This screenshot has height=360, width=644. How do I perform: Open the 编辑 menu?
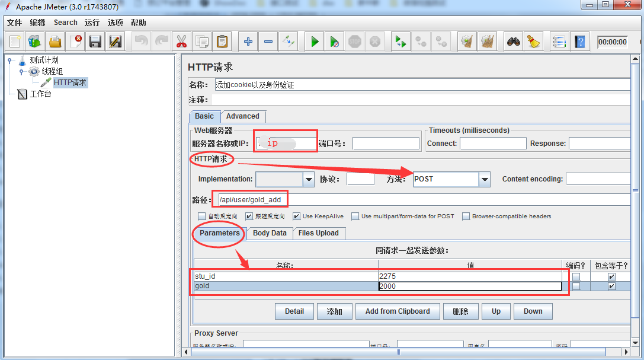coord(38,23)
